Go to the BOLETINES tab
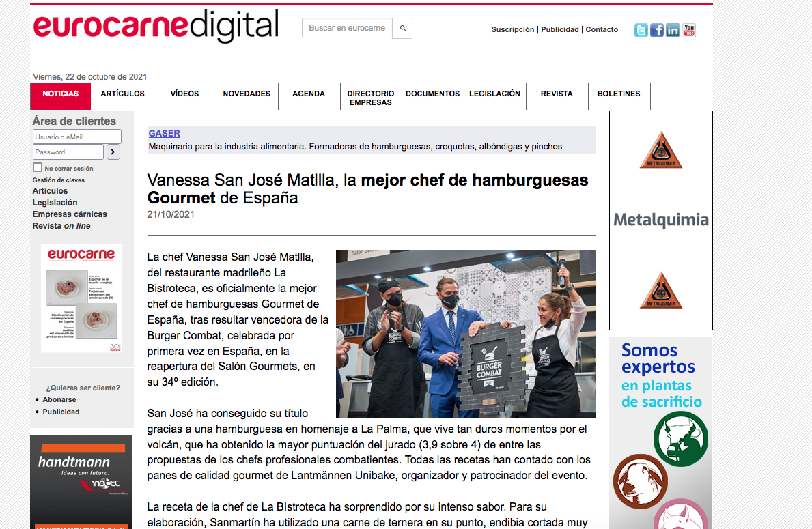 (x=619, y=96)
